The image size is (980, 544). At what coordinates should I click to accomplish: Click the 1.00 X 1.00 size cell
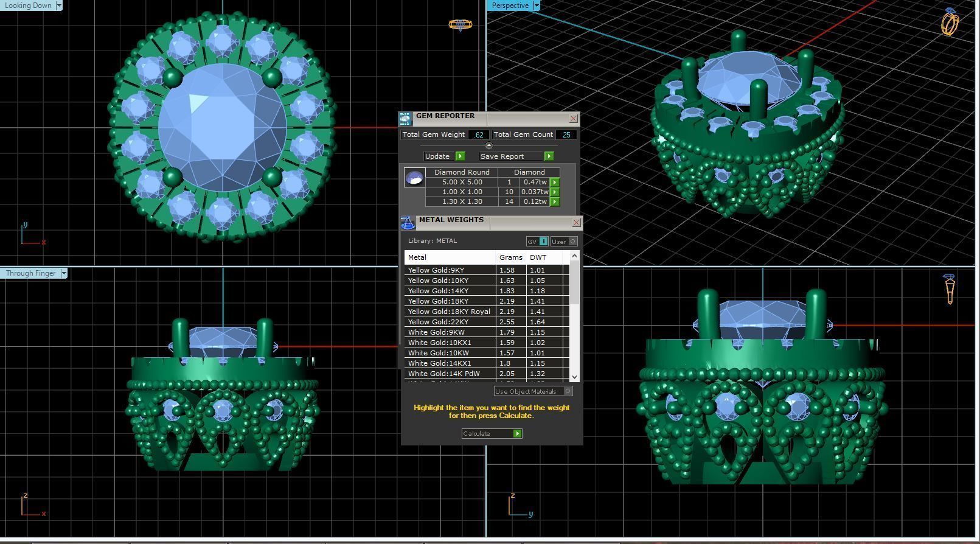point(462,192)
